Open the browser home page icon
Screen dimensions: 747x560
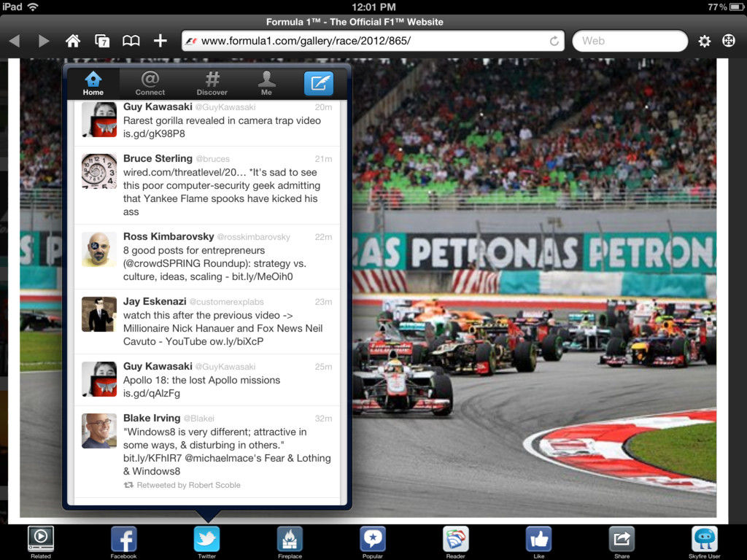(x=73, y=41)
